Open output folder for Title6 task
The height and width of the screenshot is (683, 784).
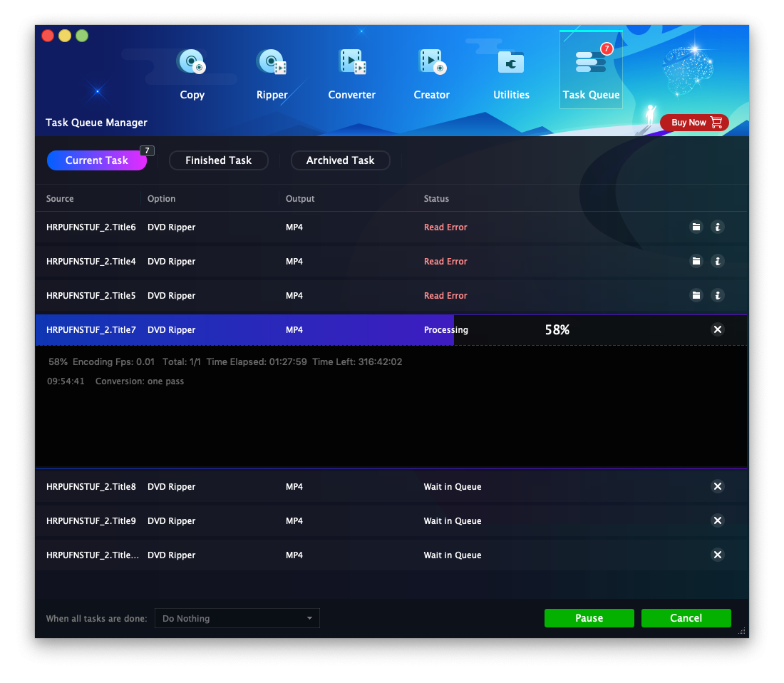[x=696, y=227]
